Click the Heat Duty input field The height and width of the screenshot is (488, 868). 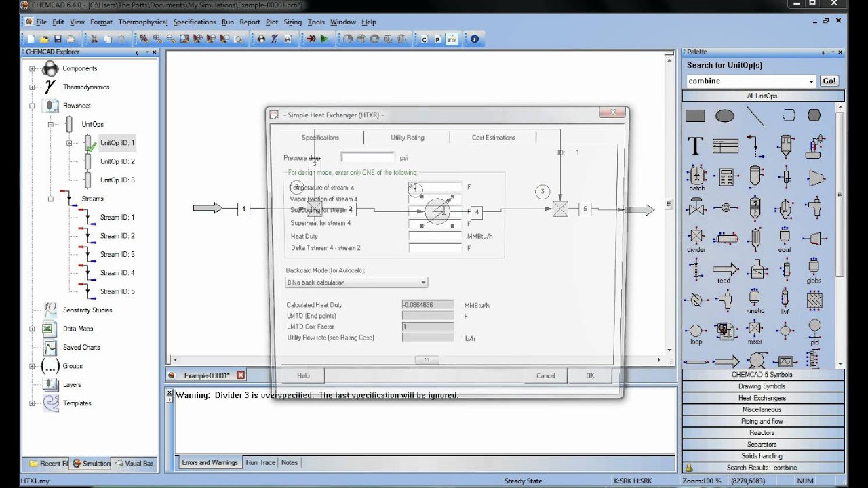tap(435, 236)
